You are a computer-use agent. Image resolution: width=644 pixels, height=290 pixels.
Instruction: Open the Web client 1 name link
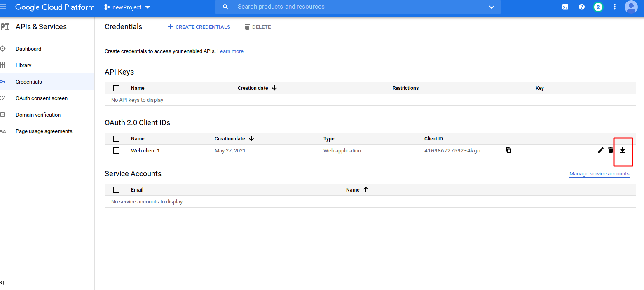click(145, 151)
